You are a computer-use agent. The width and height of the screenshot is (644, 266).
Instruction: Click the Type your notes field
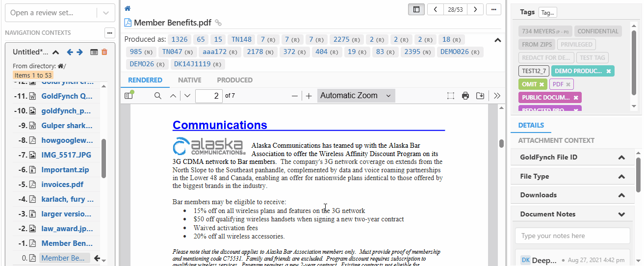pyautogui.click(x=572, y=236)
